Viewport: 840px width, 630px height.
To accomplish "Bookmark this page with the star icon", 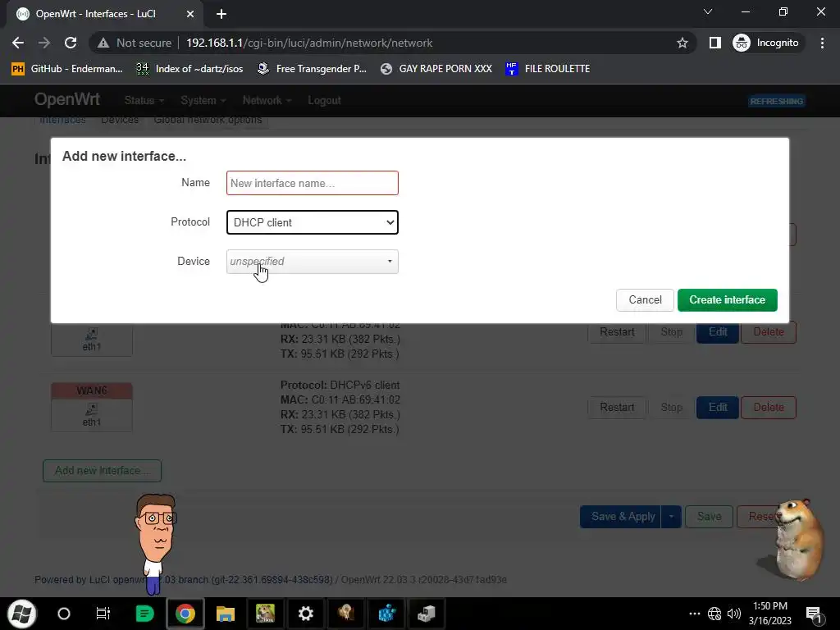I will (682, 43).
